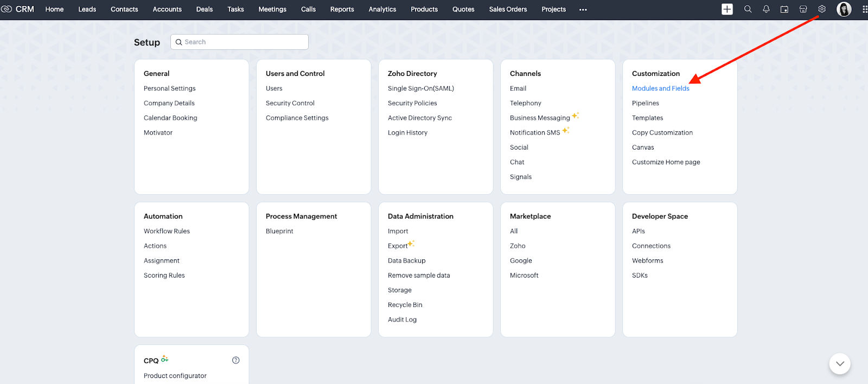The image size is (868, 384).
Task: Open Motivator under General
Action: tap(158, 132)
